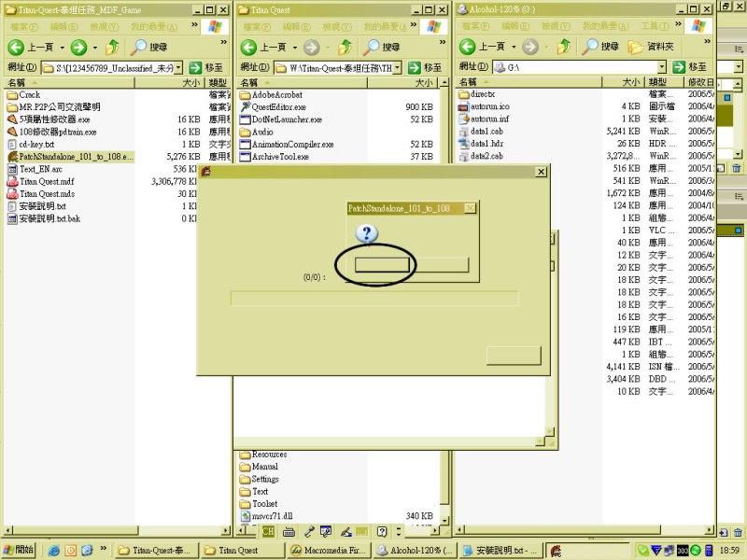747x560 pixels.
Task: Click Size column header in Titan Quest window
Action: click(403, 83)
